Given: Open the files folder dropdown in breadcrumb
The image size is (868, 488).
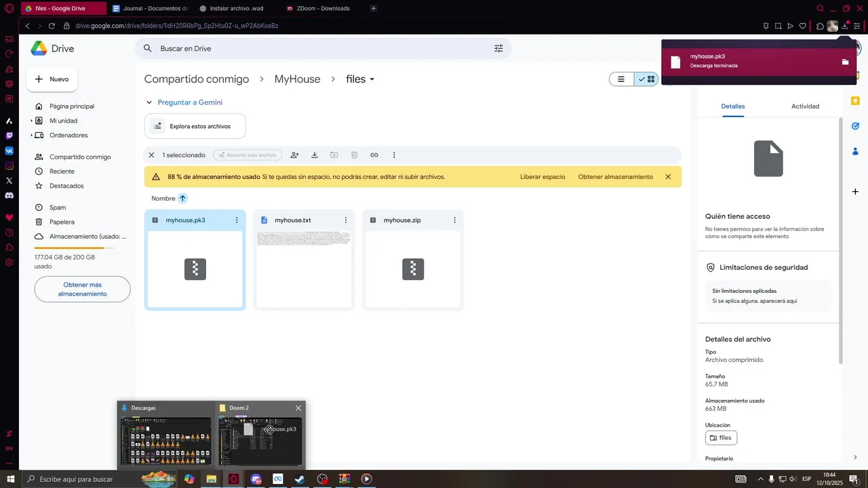Looking at the screenshot, I should [360, 79].
